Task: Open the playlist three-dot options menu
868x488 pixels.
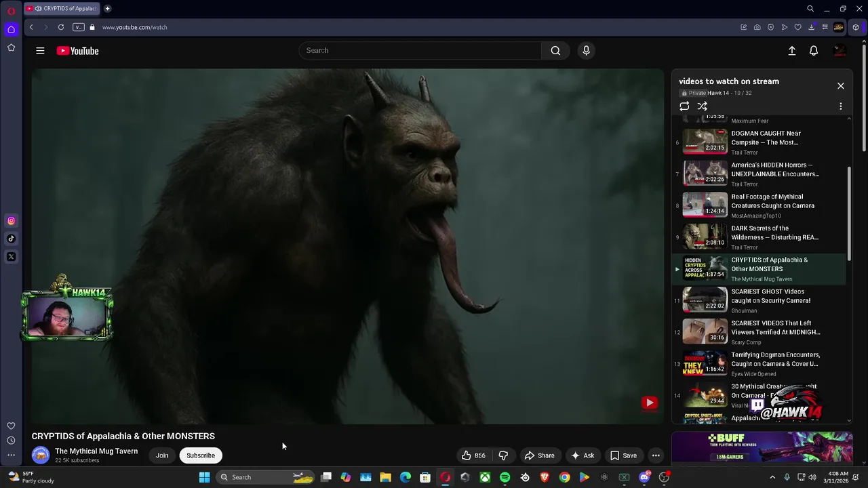Action: click(841, 106)
